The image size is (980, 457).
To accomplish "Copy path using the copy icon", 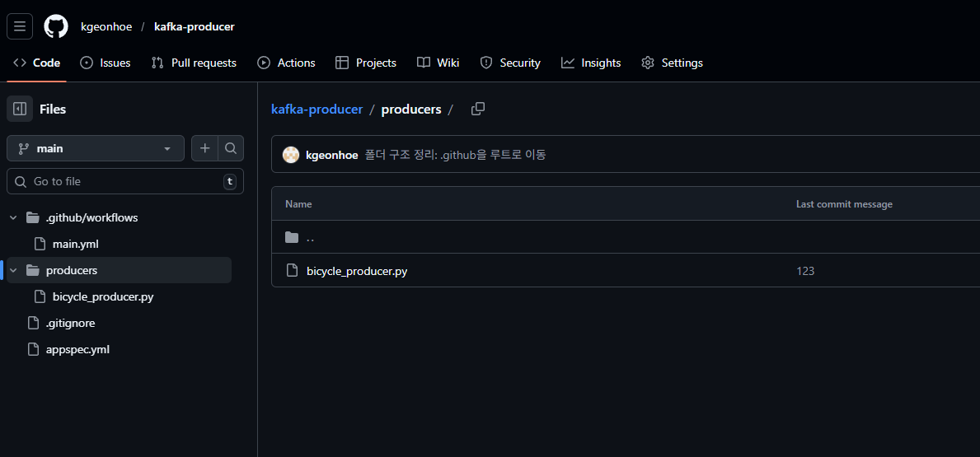I will point(477,110).
